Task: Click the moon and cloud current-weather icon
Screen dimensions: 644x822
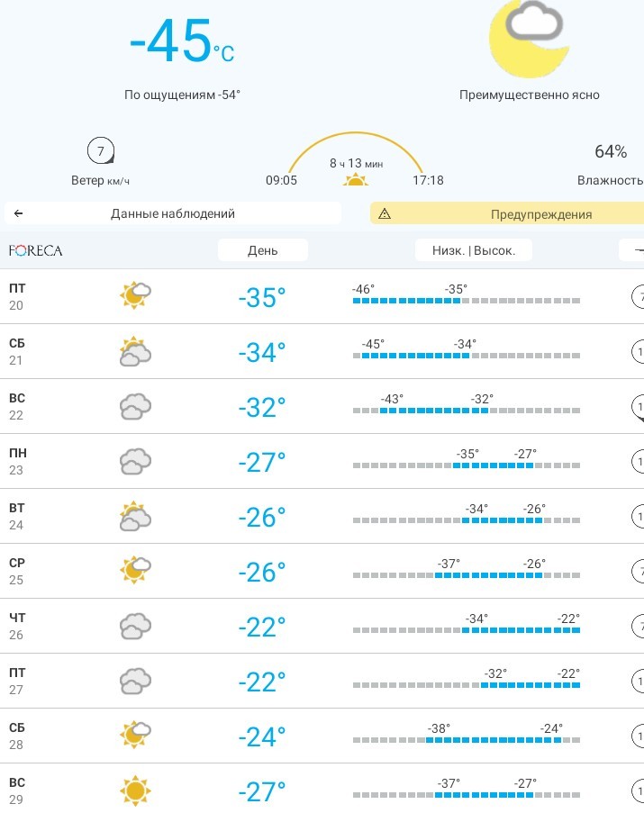Action: (x=529, y=38)
